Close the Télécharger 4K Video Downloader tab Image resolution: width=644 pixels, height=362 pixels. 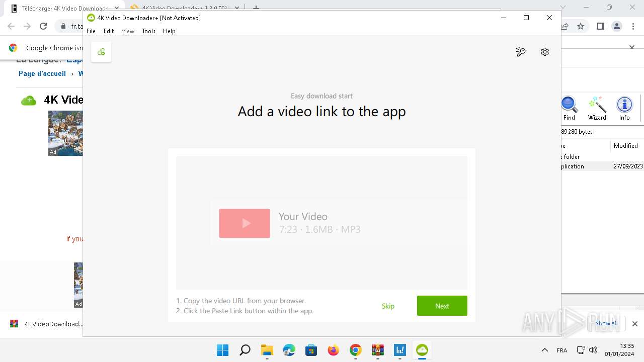click(117, 9)
